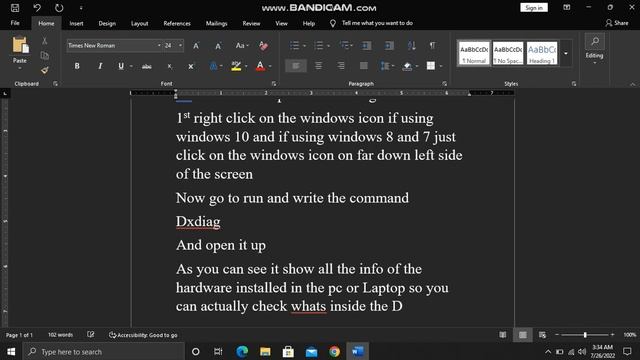
Task: Open the Font dialog launcher
Action: [x=274, y=84]
